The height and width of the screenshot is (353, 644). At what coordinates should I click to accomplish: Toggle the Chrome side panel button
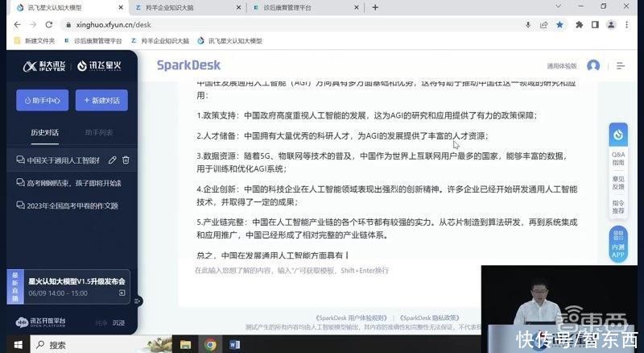(595, 25)
